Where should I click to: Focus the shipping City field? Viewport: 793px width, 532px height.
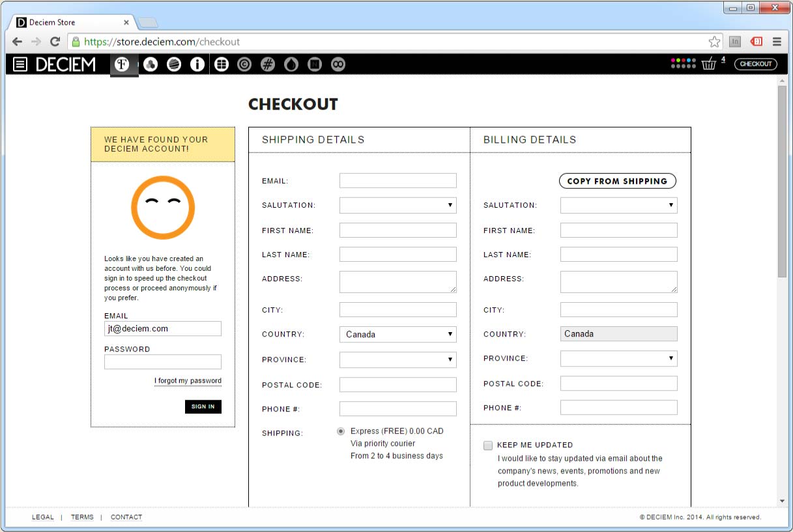[398, 309]
